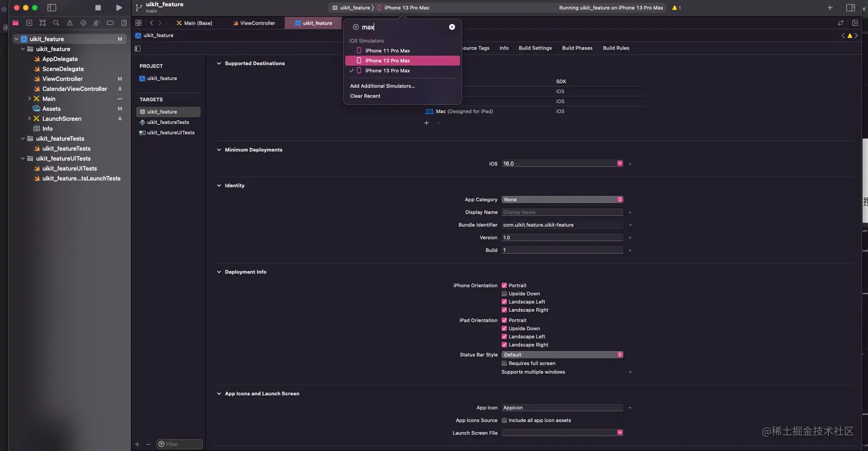
Task: Open the Debug navigator spray icon
Action: point(96,23)
